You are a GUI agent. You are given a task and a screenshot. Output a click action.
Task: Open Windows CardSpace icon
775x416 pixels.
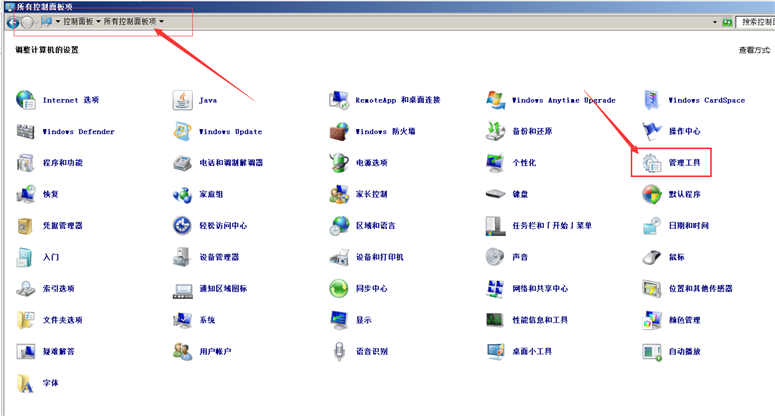[652, 100]
